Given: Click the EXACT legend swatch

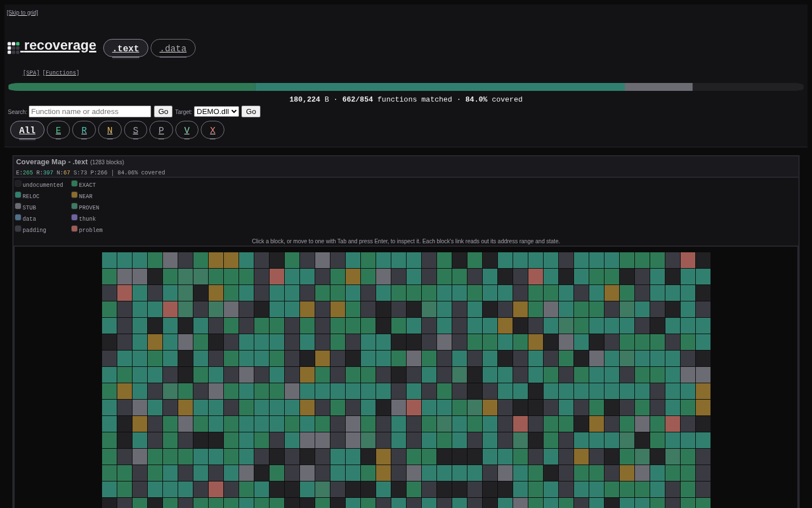Looking at the screenshot, I should tap(74, 183).
